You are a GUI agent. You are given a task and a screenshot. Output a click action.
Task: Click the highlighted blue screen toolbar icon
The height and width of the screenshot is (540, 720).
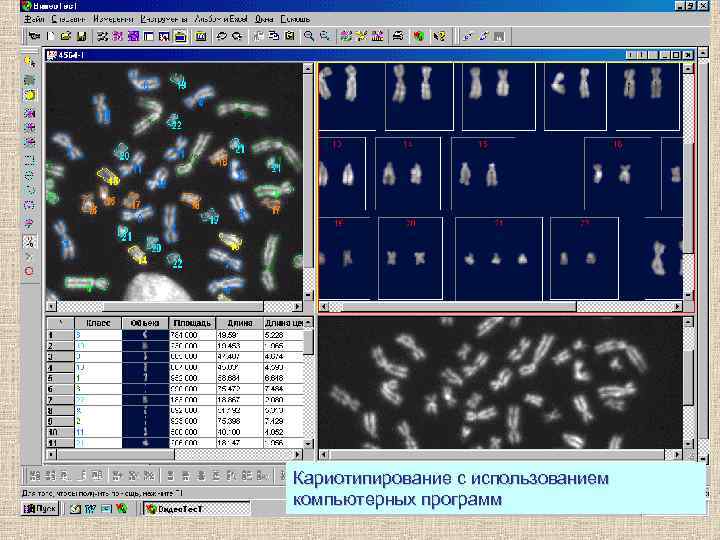(180, 36)
